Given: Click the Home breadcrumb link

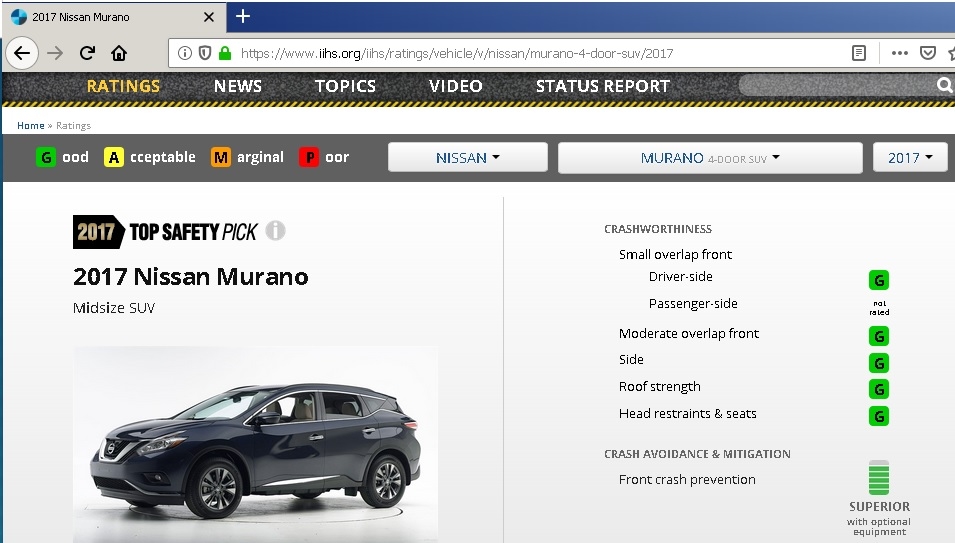Looking at the screenshot, I should pyautogui.click(x=30, y=125).
